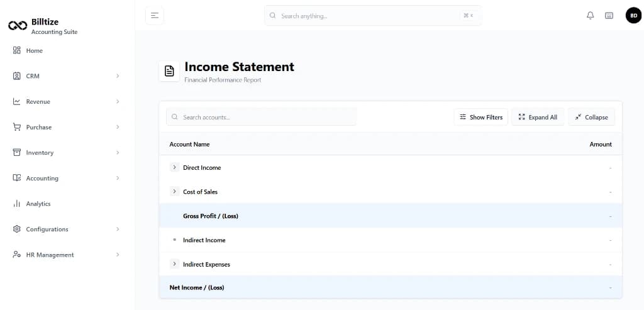Click the ⌘K shortcut badge
644x310 pixels.
(x=468, y=16)
